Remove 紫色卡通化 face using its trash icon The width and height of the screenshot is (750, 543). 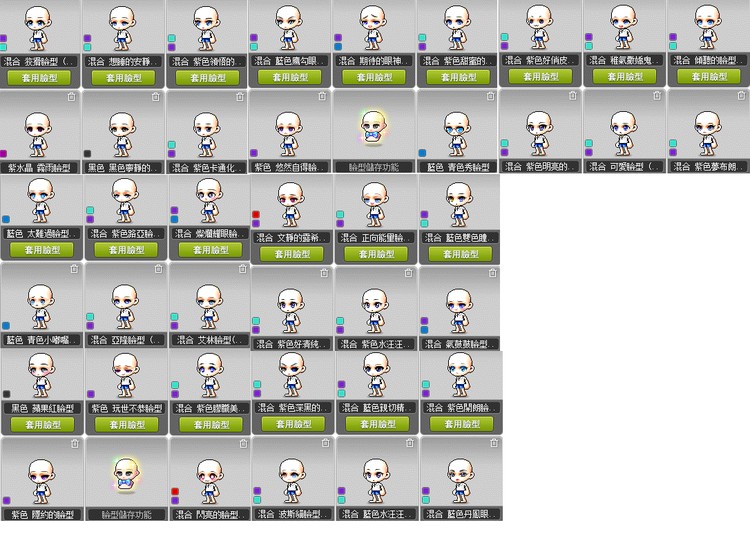click(x=239, y=97)
